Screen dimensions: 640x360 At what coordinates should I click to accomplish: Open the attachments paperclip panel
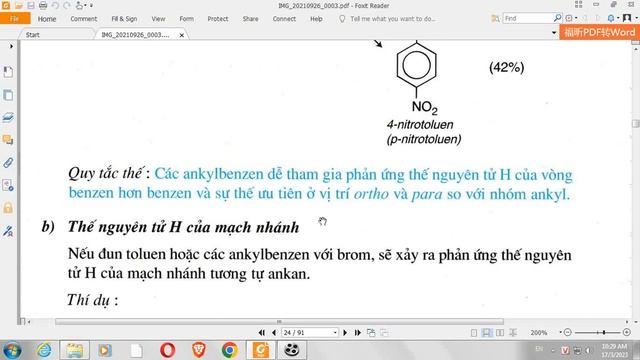pos(8,163)
